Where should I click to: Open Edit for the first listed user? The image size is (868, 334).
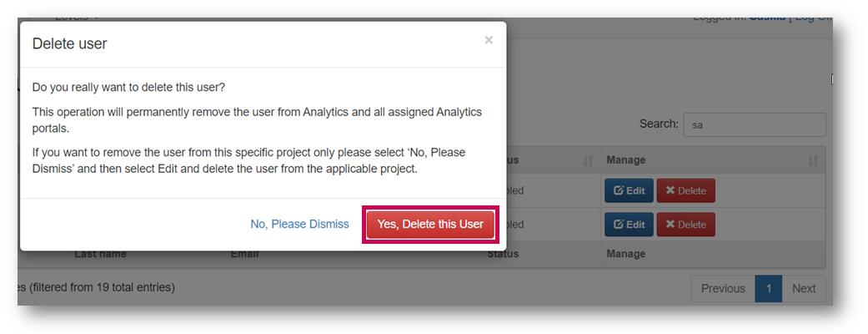pos(629,190)
